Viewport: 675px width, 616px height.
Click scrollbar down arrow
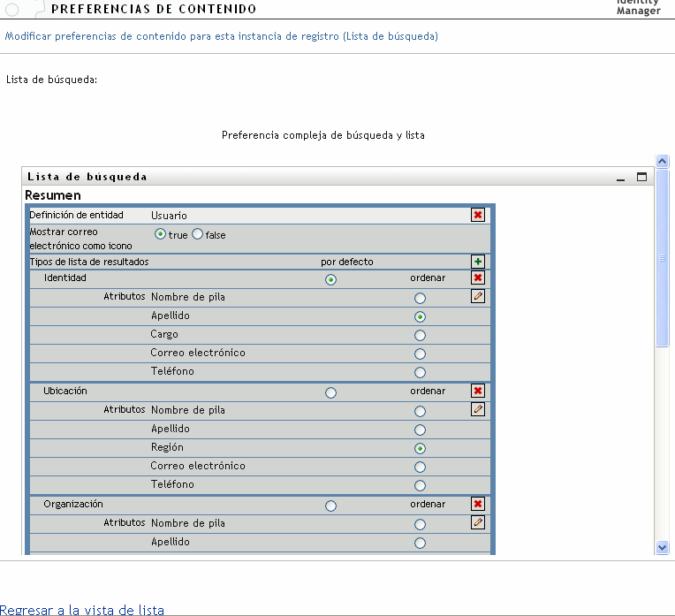coord(662,548)
